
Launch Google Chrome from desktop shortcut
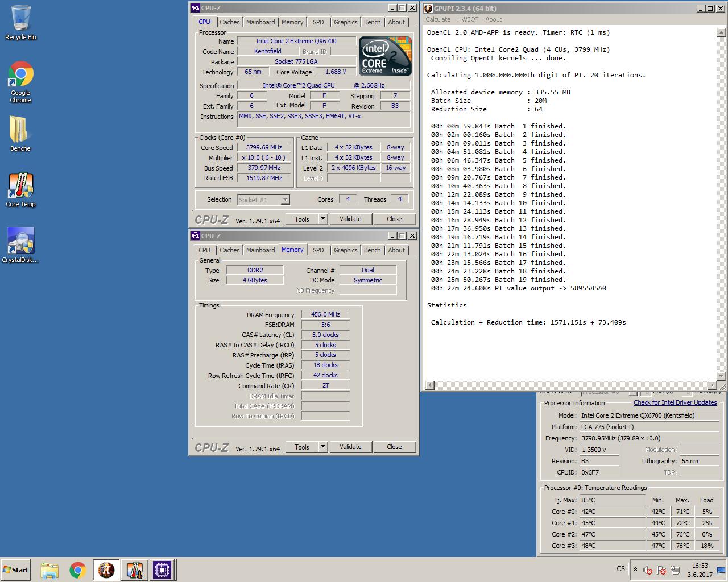click(20, 82)
